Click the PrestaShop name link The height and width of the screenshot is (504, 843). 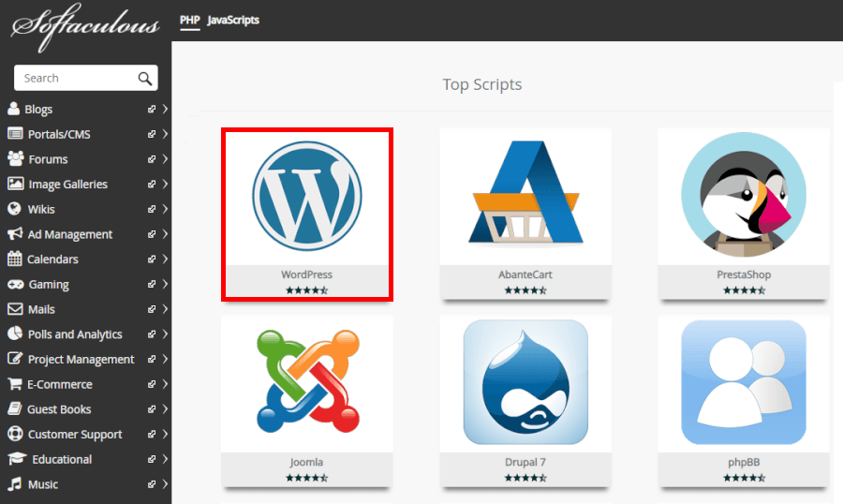point(744,274)
